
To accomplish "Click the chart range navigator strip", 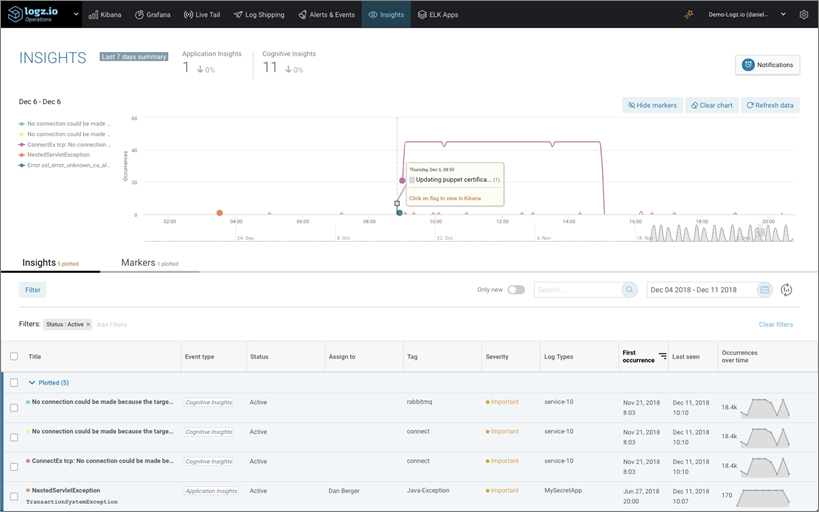I will click(x=469, y=233).
